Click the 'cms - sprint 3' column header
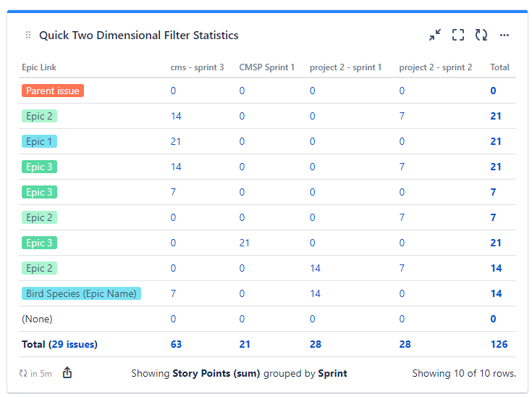532x397 pixels. (197, 67)
